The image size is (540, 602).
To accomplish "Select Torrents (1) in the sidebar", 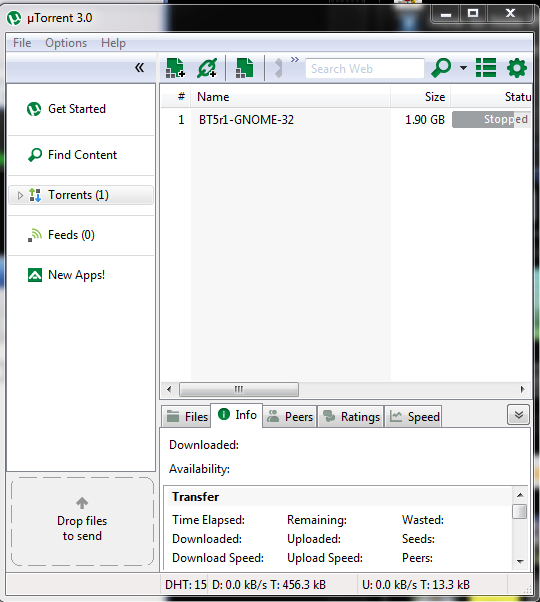I will [81, 195].
